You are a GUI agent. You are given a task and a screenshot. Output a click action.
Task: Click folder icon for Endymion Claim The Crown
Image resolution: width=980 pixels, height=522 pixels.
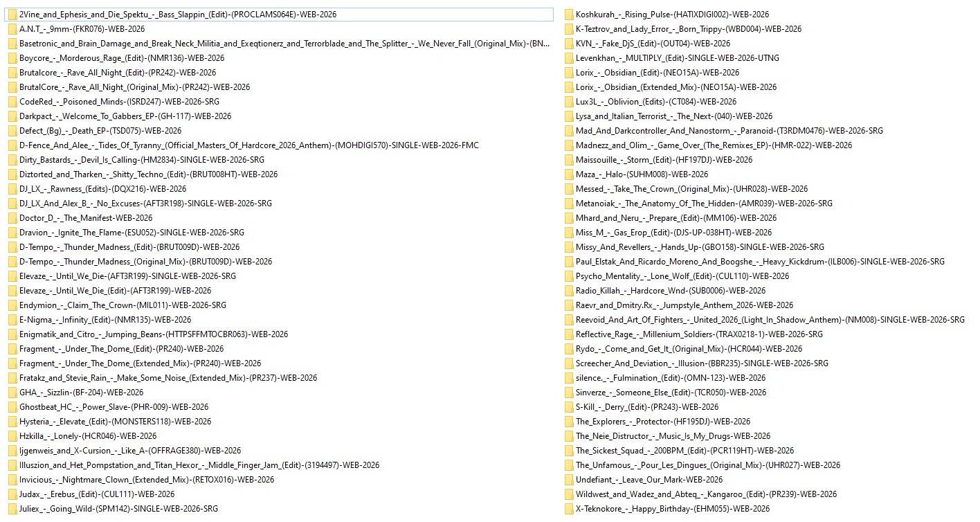[12, 305]
